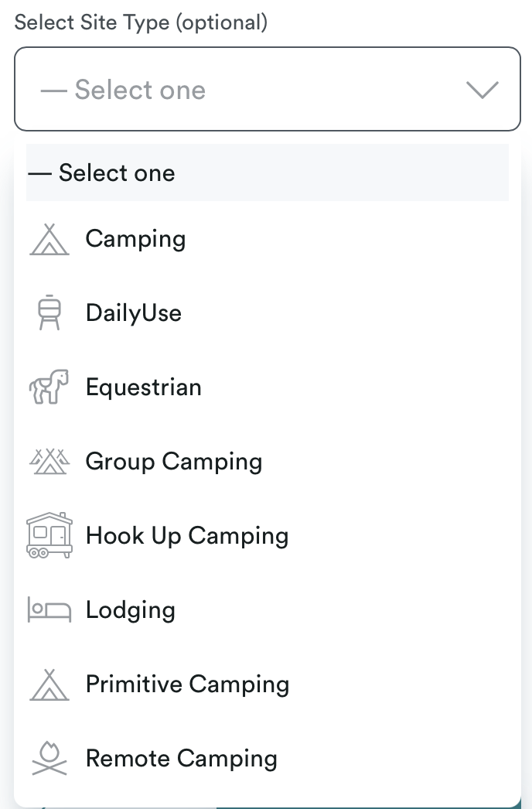Click the 'Select Site Type (optional)' field label
Viewport: 532px width, 809px height.
141,22
